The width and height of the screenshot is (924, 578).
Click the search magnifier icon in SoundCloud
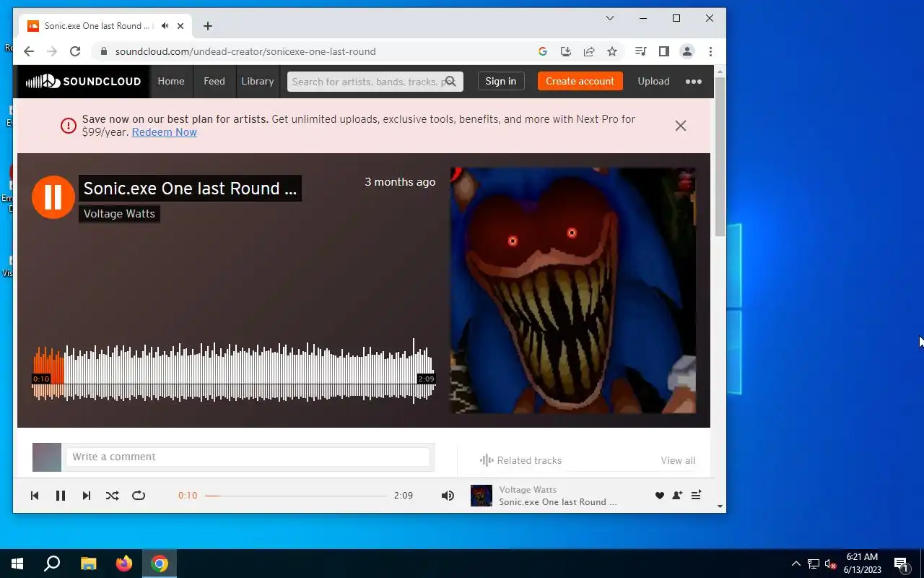[x=450, y=82]
